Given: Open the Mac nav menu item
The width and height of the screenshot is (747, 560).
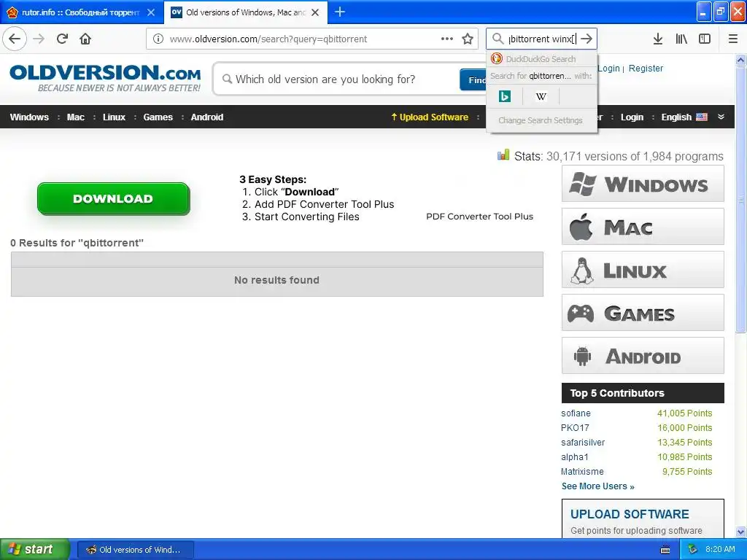Looking at the screenshot, I should pos(75,117).
